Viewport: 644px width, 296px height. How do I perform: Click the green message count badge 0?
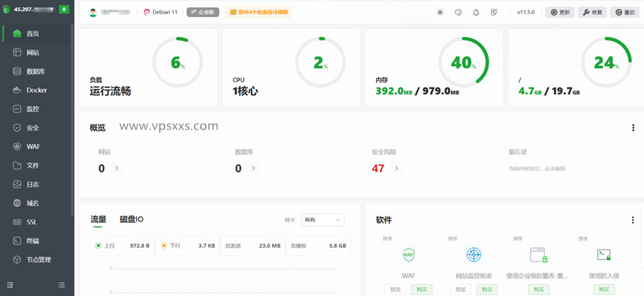64,10
